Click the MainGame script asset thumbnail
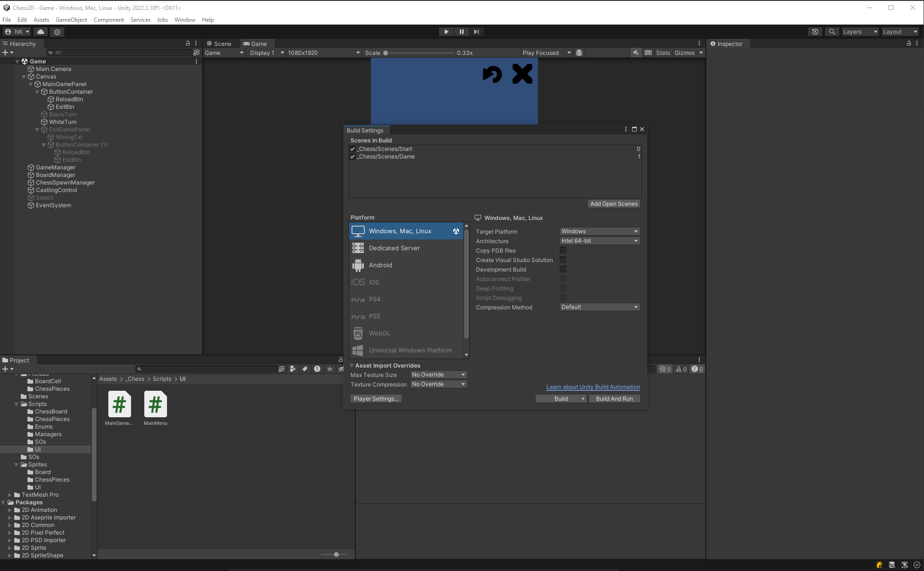This screenshot has height=571, width=924. point(119,404)
